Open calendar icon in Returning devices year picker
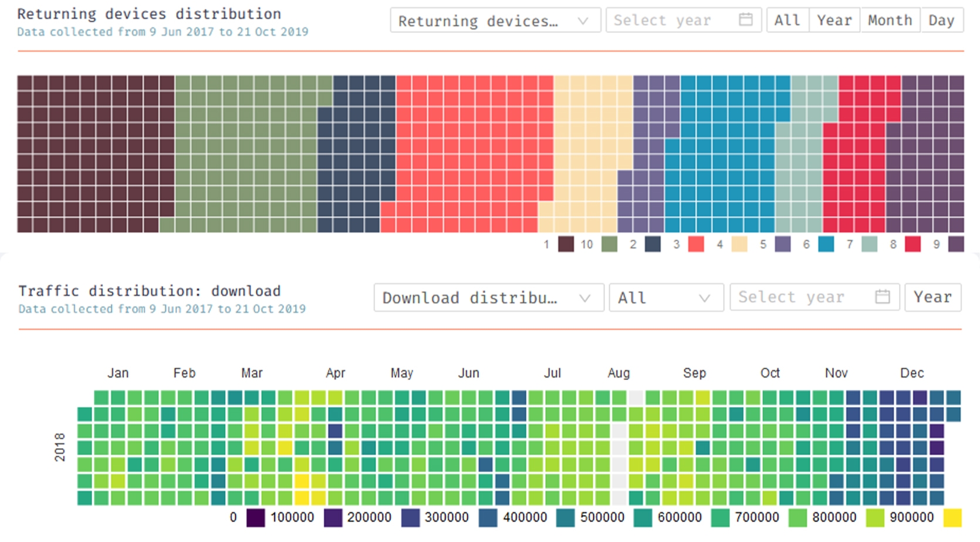Screen dimensions: 980x542 pyautogui.click(x=746, y=20)
